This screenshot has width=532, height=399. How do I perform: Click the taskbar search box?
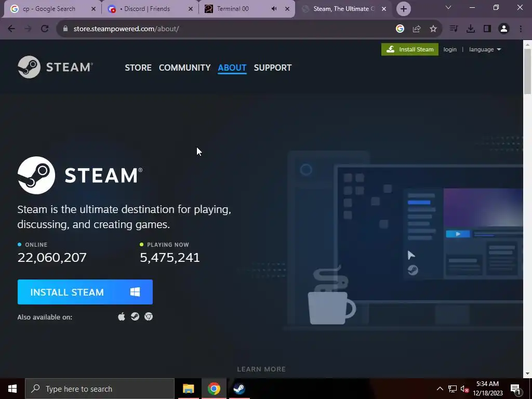click(100, 389)
